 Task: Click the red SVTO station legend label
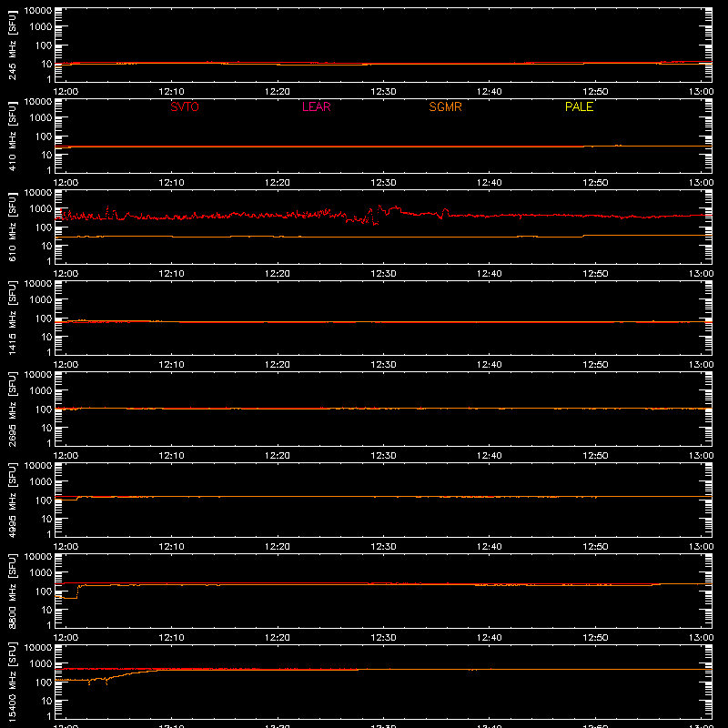point(185,106)
